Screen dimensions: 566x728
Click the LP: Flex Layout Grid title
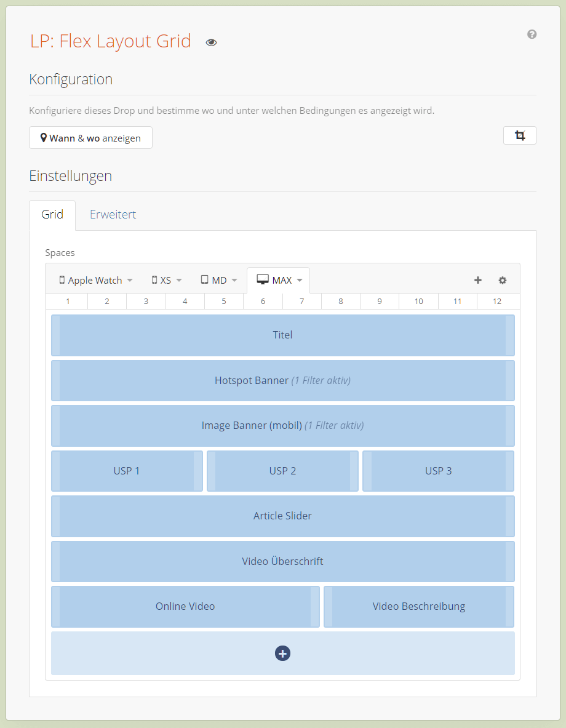pos(111,41)
